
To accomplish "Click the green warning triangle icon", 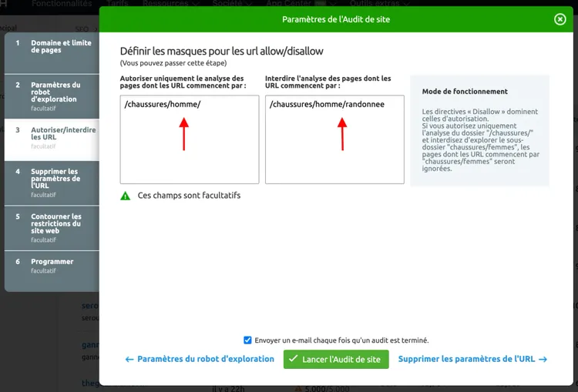I will [126, 196].
